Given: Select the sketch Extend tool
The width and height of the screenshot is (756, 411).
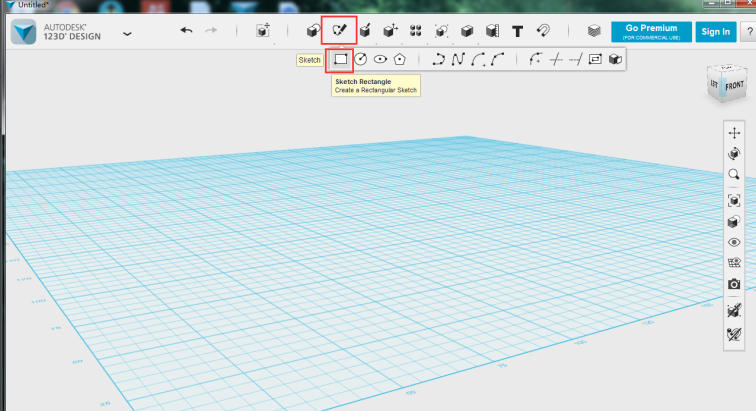Looking at the screenshot, I should tap(575, 59).
